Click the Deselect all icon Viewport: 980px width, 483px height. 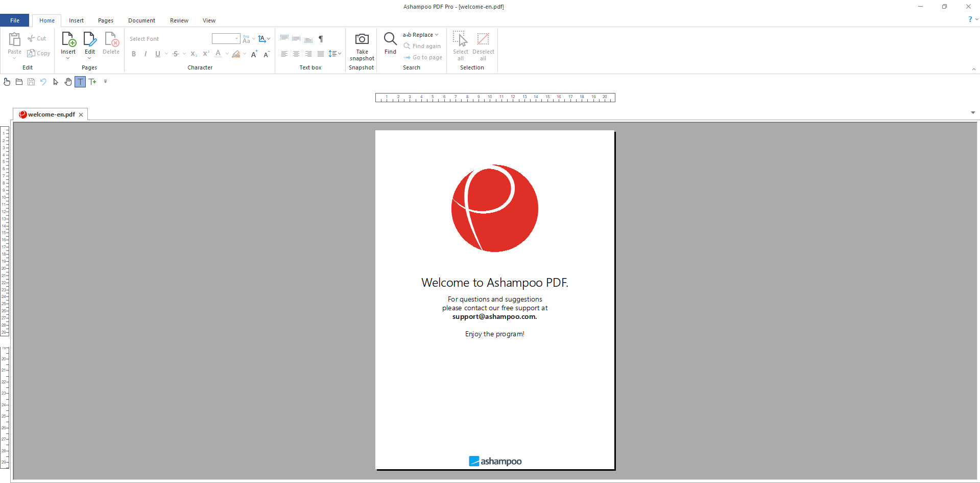(x=483, y=39)
